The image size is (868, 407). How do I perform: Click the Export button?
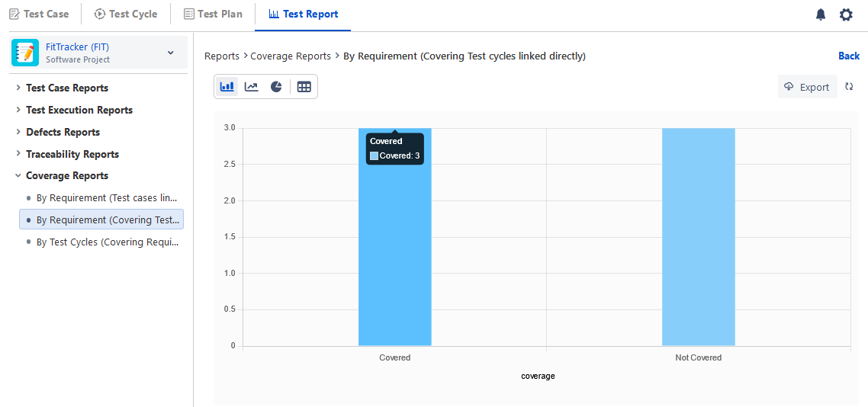[807, 87]
